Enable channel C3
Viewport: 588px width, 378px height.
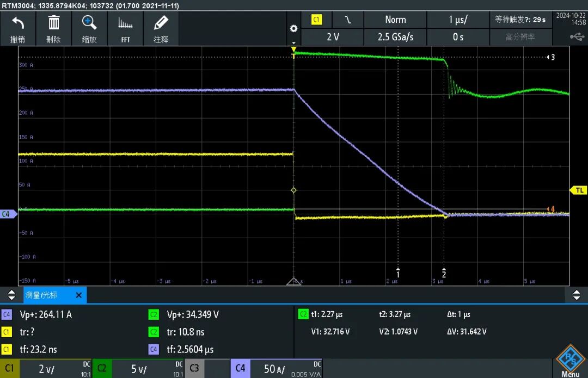pos(194,369)
